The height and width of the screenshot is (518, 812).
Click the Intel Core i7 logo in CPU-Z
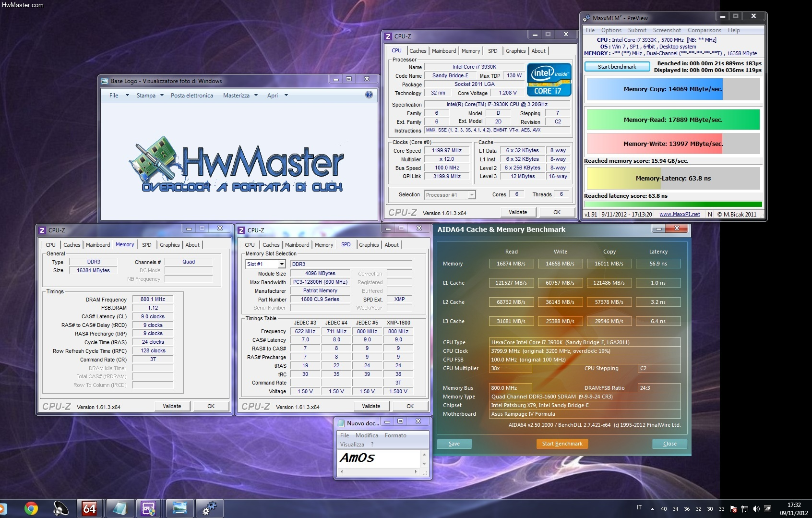549,80
